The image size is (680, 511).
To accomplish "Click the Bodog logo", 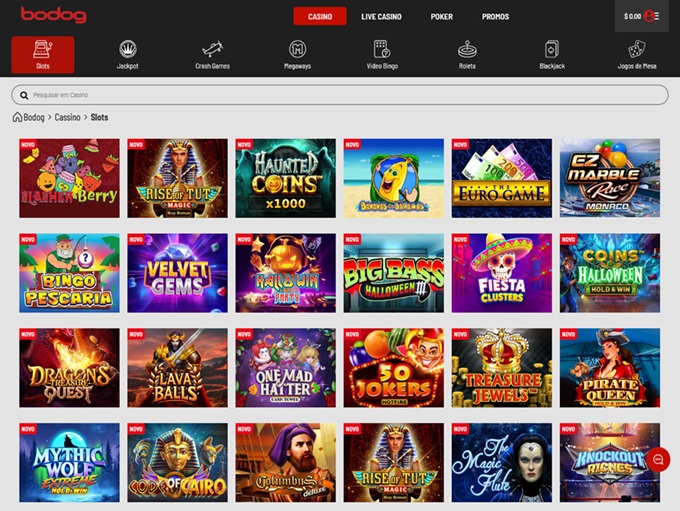I will click(x=53, y=16).
